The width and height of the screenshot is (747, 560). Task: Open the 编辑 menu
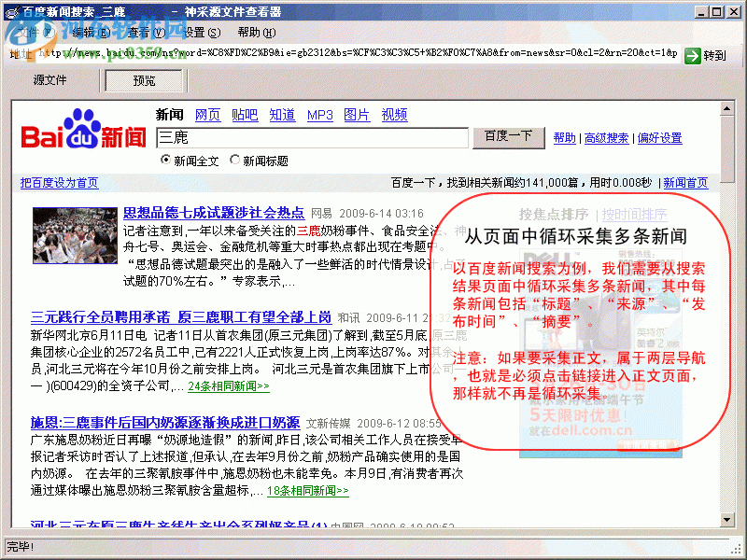pos(92,33)
